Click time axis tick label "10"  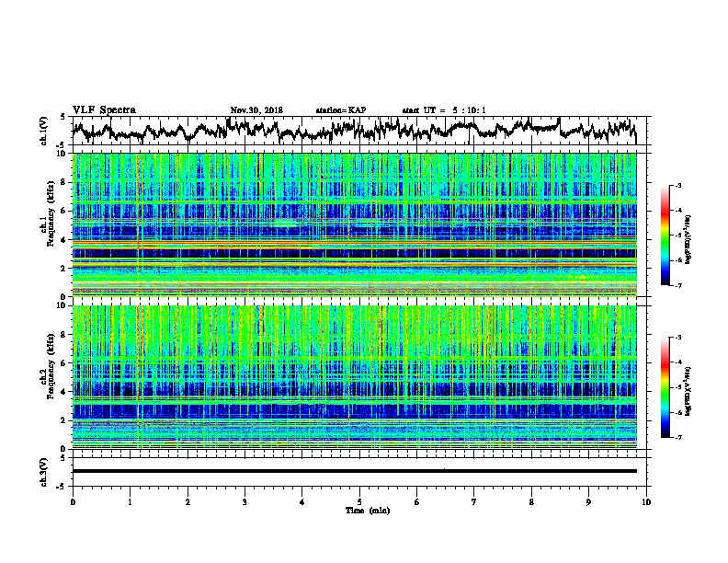click(x=646, y=502)
